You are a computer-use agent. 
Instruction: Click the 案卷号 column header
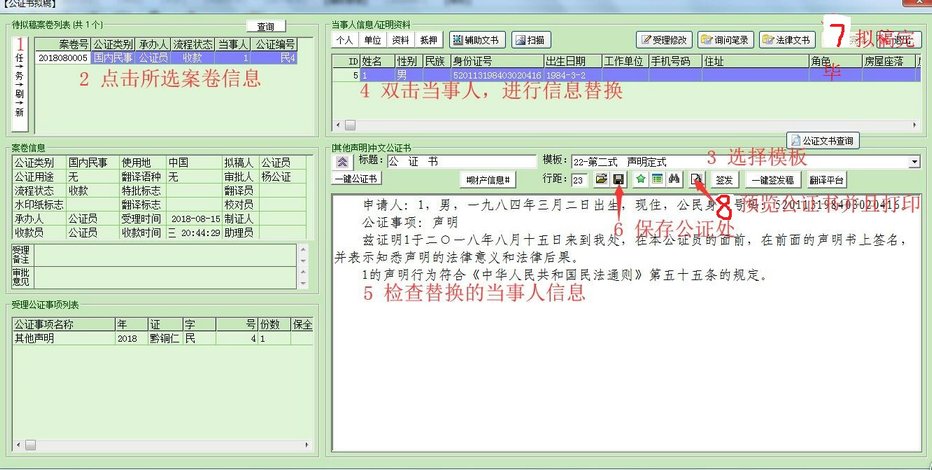click(x=63, y=45)
